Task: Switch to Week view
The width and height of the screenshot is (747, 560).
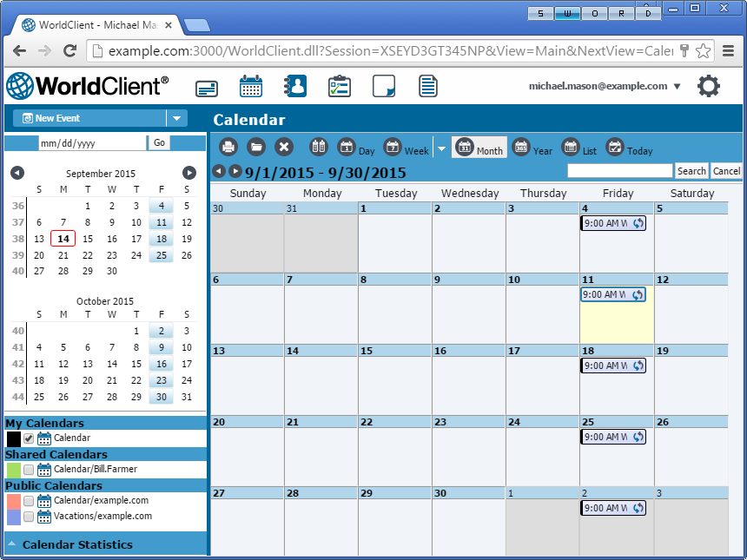Action: tap(407, 148)
